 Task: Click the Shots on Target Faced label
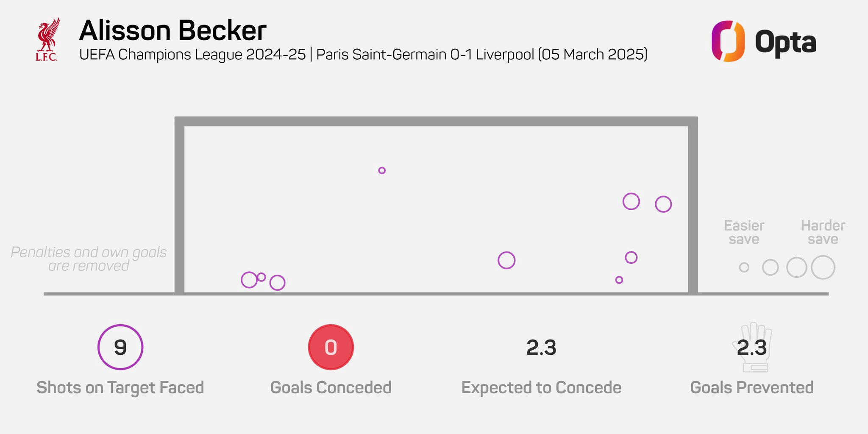pyautogui.click(x=120, y=388)
